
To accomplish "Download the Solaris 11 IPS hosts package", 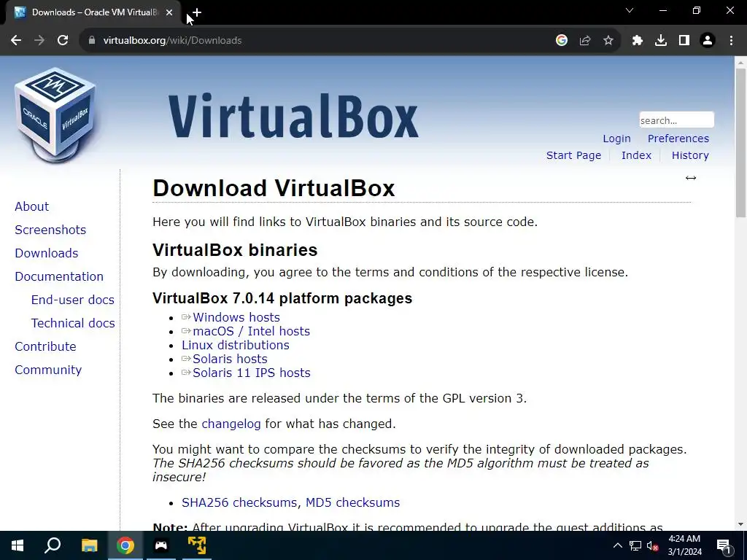I will pos(251,373).
